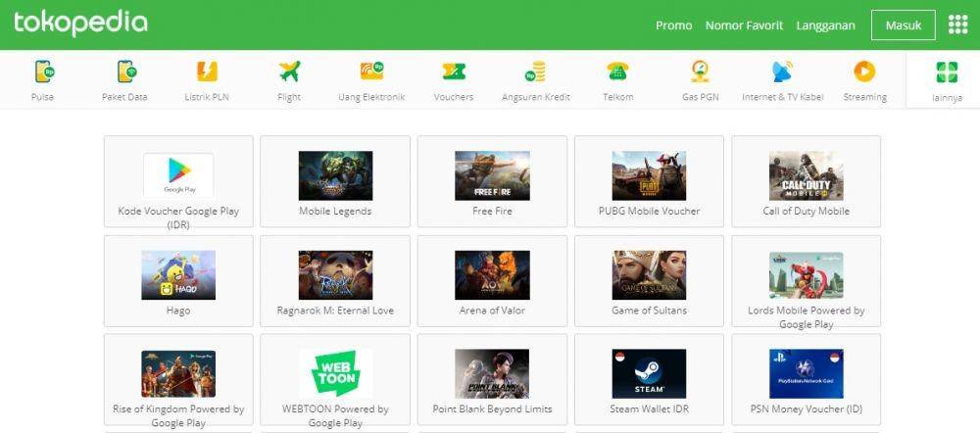
Task: Select the Free Fire voucher image
Action: pyautogui.click(x=493, y=175)
